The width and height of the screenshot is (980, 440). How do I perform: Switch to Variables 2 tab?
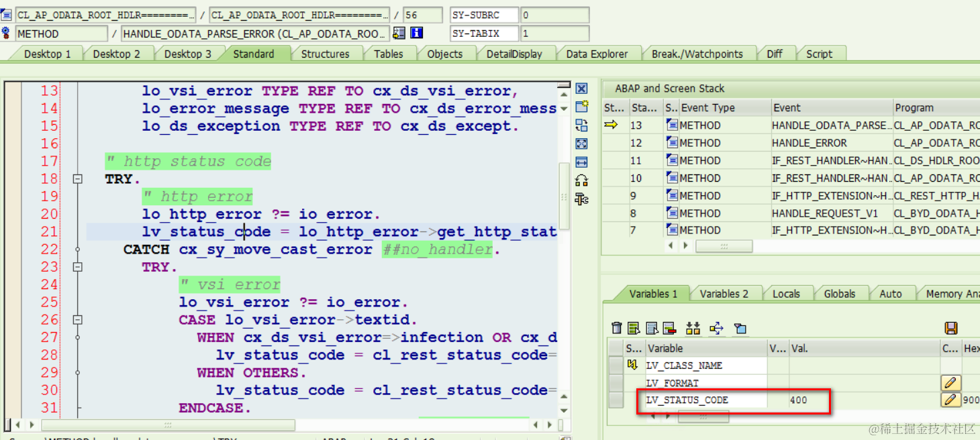click(724, 293)
